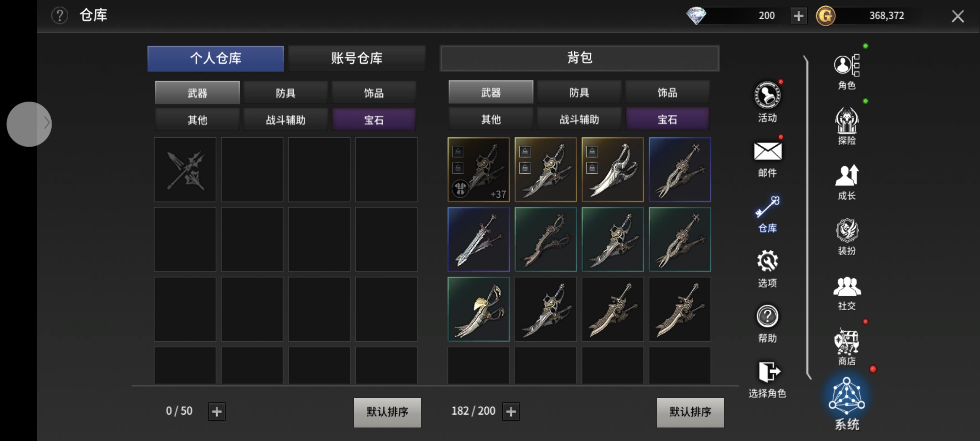Image resolution: width=980 pixels, height=441 pixels.
Task: Click 默认排序 button under the backpack
Action: point(690,412)
